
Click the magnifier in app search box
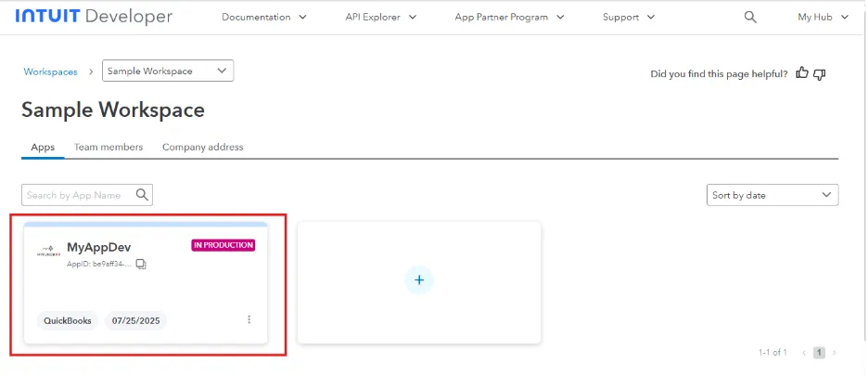[x=142, y=195]
